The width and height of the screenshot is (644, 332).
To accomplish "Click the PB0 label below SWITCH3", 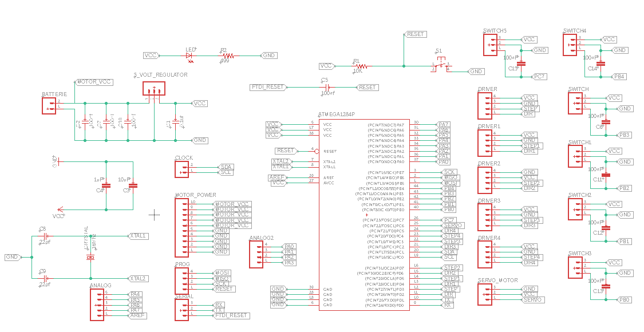I will tap(625, 300).
